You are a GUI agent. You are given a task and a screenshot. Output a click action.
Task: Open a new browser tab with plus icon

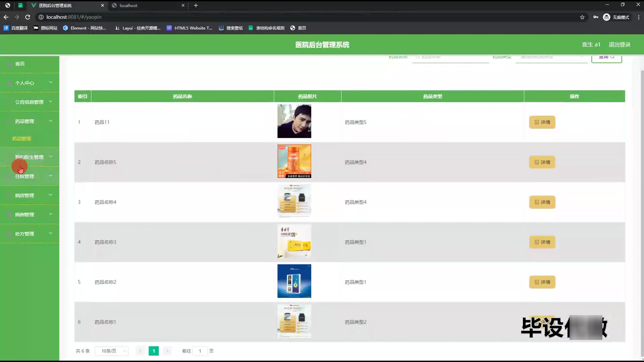(x=196, y=5)
